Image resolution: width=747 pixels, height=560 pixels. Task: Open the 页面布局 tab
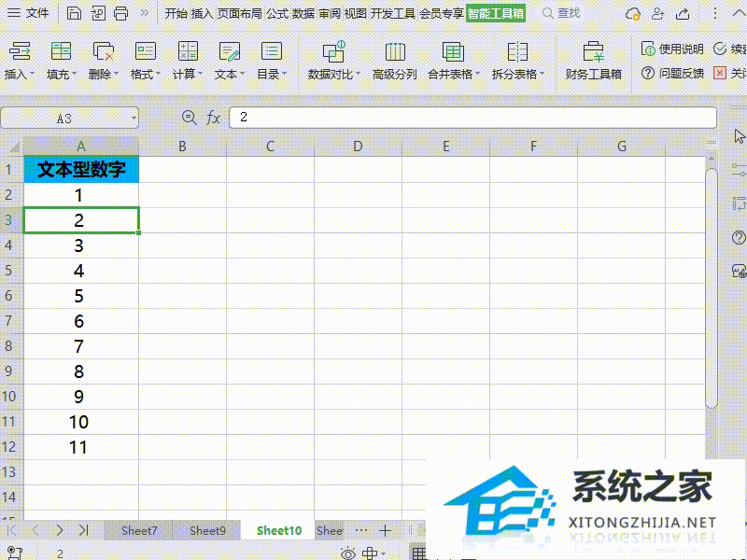pyautogui.click(x=240, y=13)
